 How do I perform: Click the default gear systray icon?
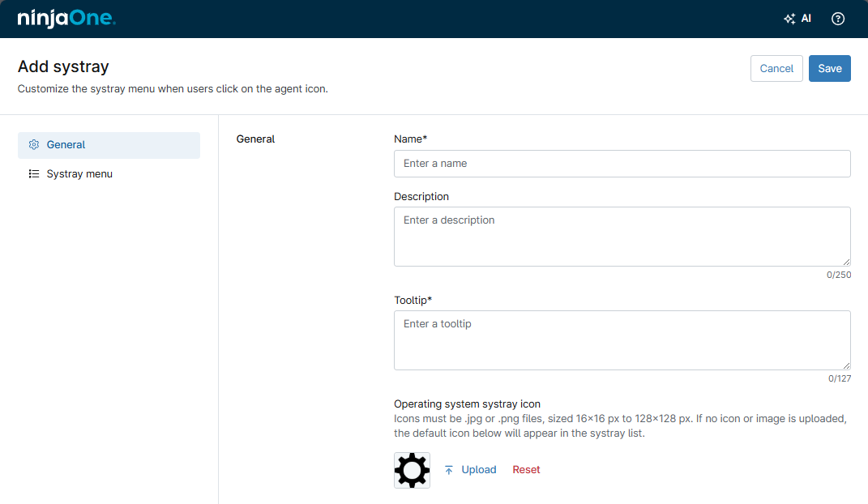[412, 470]
